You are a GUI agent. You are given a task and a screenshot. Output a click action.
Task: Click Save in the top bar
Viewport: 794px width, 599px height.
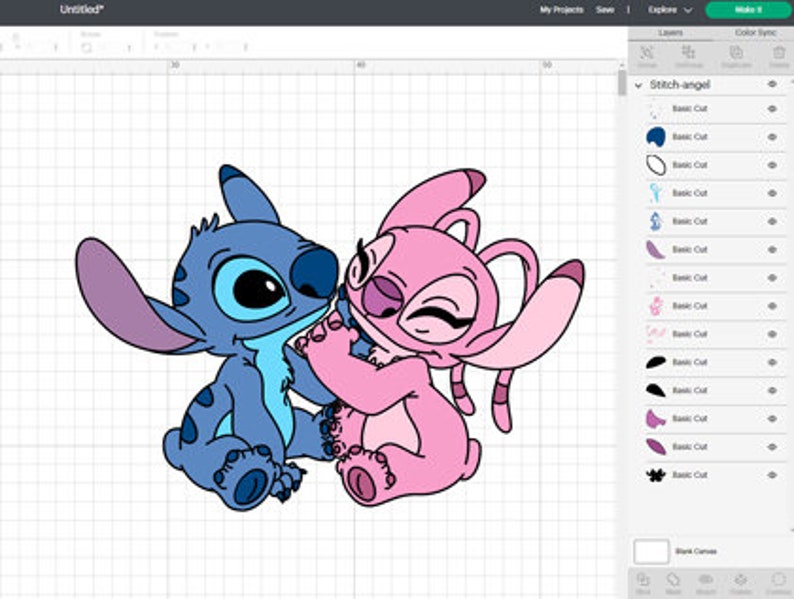(x=605, y=10)
